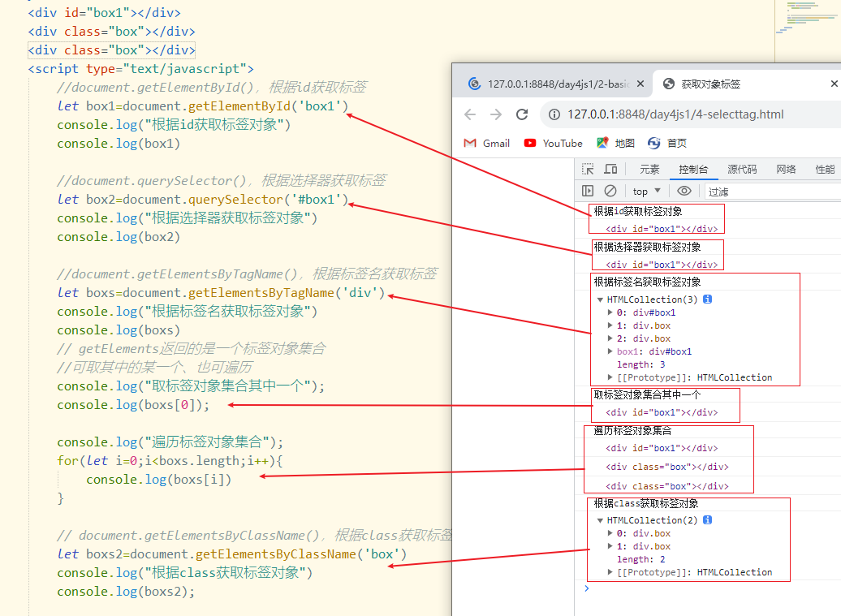Open the 地图 maps bookmark

pos(615,143)
